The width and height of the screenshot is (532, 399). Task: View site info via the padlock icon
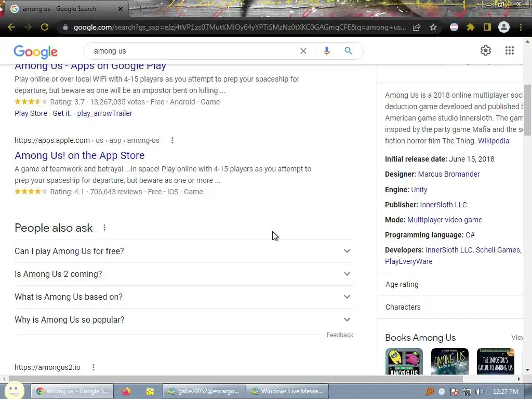pyautogui.click(x=65, y=27)
